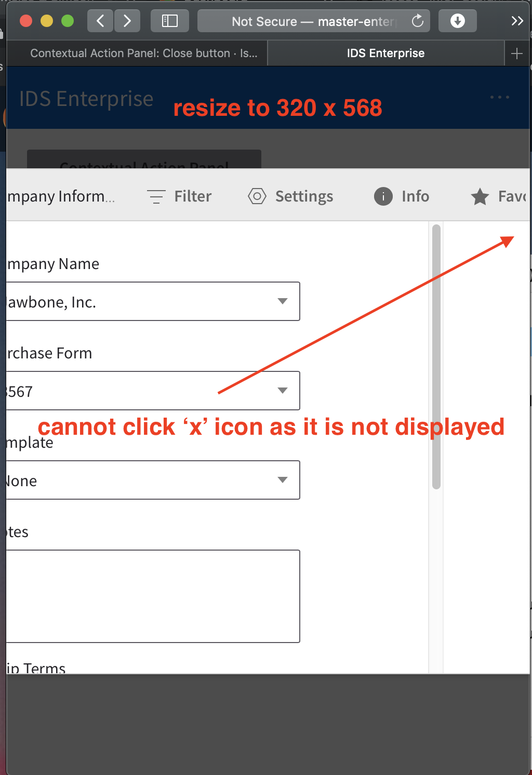Click the Filter lines icon
Image resolution: width=532 pixels, height=775 pixels.
click(156, 196)
